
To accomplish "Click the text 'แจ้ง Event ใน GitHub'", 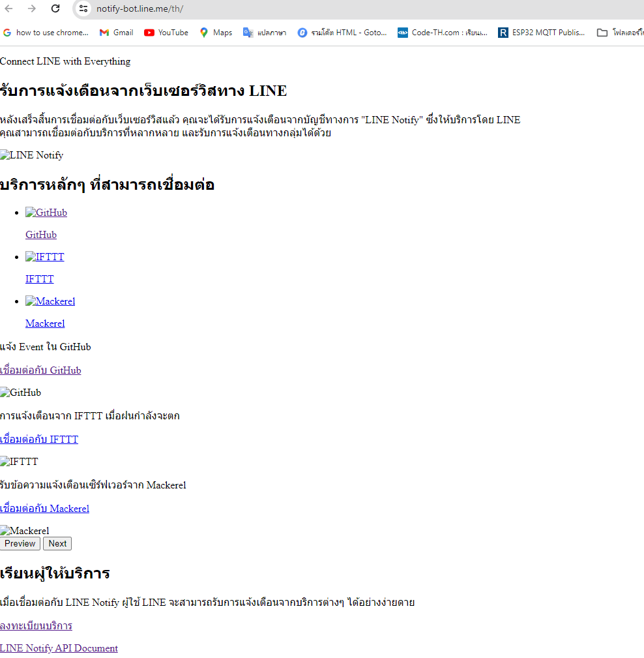I will pyautogui.click(x=46, y=347).
